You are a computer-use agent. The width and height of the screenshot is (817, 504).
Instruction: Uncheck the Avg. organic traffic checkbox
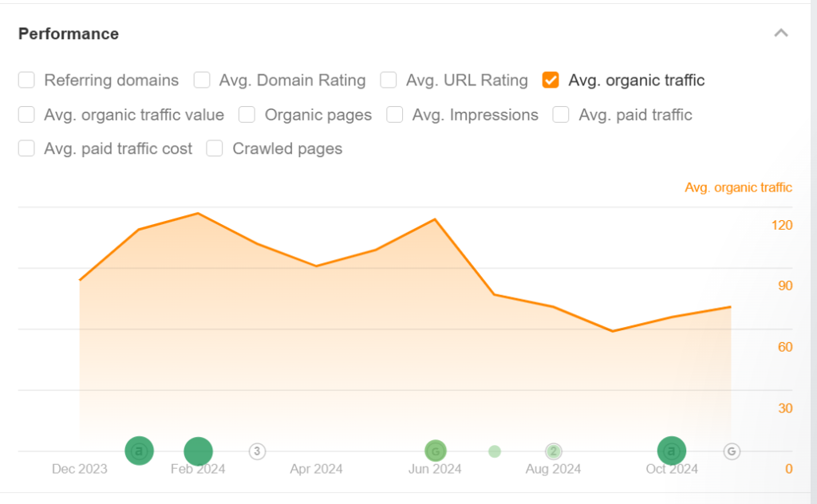coord(551,80)
